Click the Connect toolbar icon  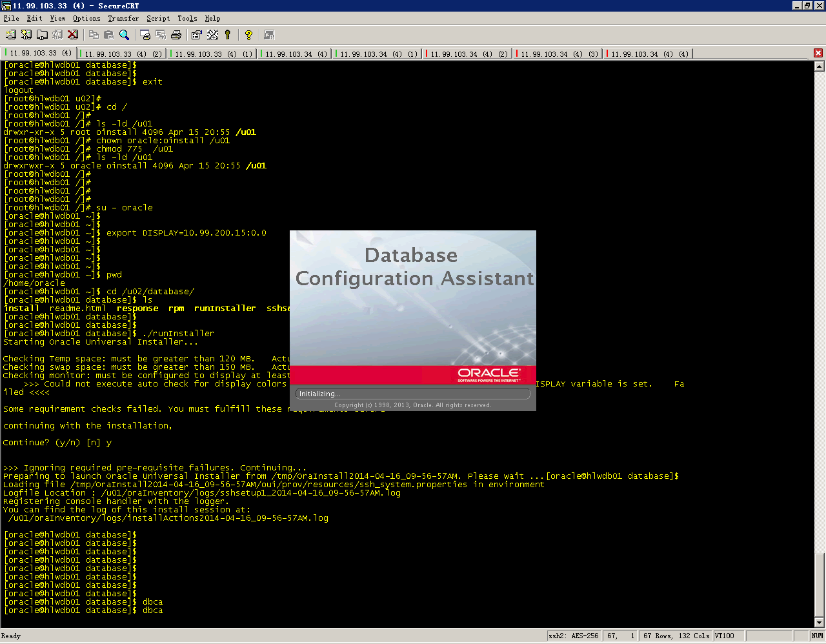coord(9,34)
